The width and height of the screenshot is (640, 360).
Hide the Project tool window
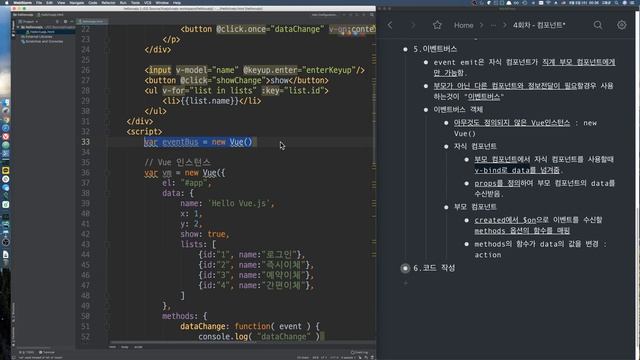coord(72,21)
